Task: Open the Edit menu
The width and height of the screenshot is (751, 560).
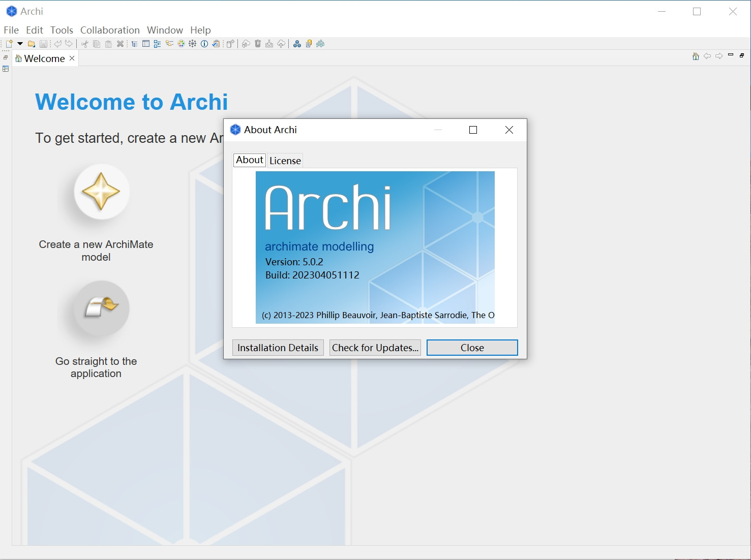Action: [35, 30]
